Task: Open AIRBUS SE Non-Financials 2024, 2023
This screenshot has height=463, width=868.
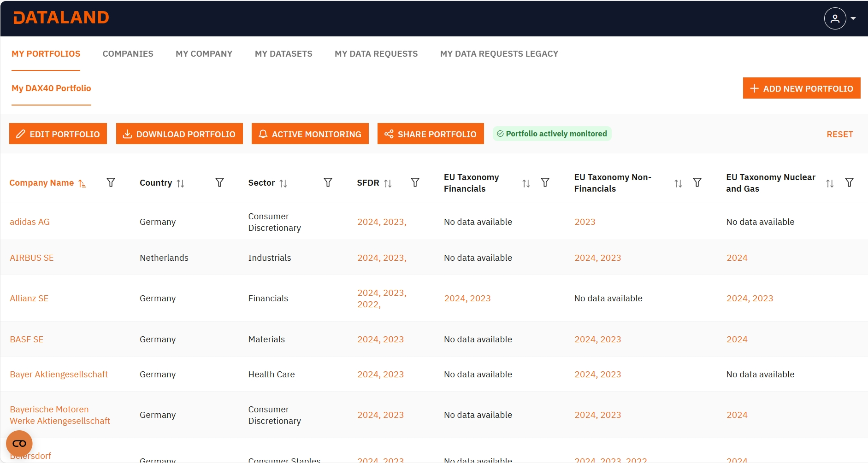Action: click(x=598, y=258)
